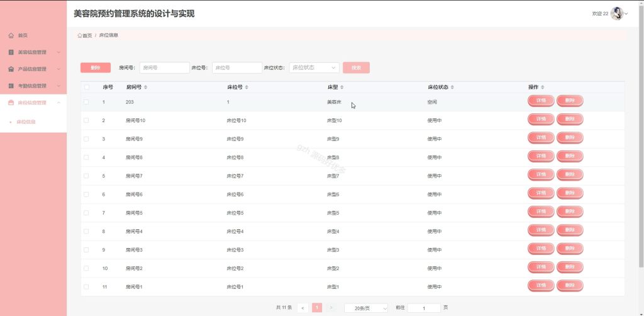Delete the room 203 row
The image size is (644, 316).
click(570, 101)
